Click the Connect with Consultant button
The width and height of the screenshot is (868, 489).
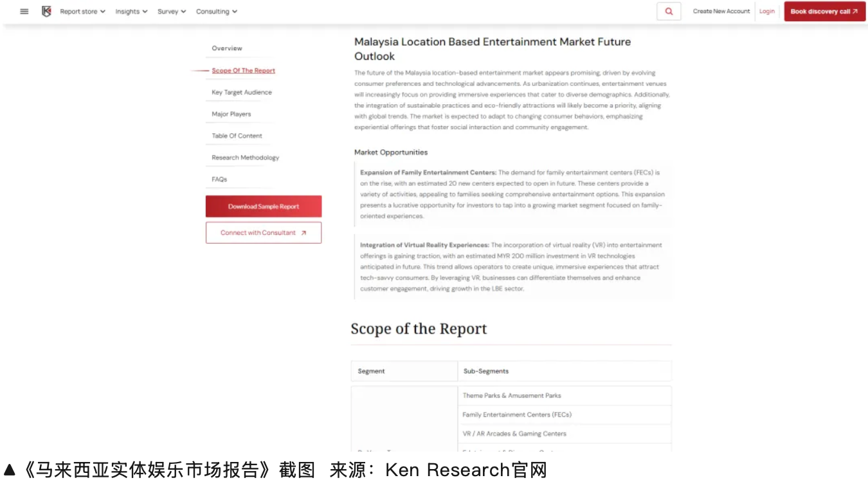[258, 233]
